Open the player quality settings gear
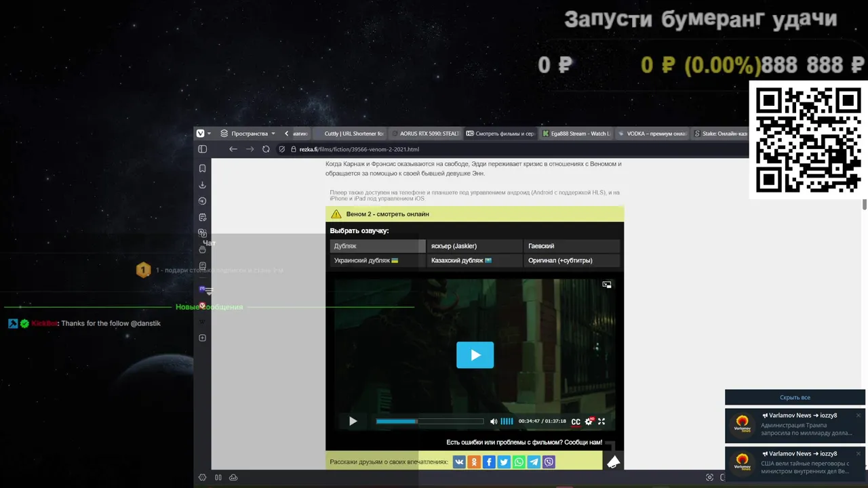Screen dimensions: 868x488 [589, 421]
